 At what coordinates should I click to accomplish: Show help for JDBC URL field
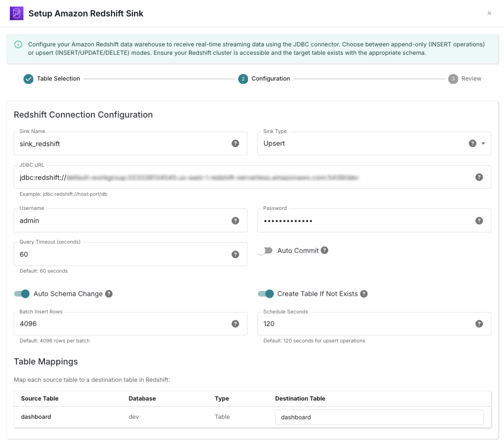click(x=479, y=177)
